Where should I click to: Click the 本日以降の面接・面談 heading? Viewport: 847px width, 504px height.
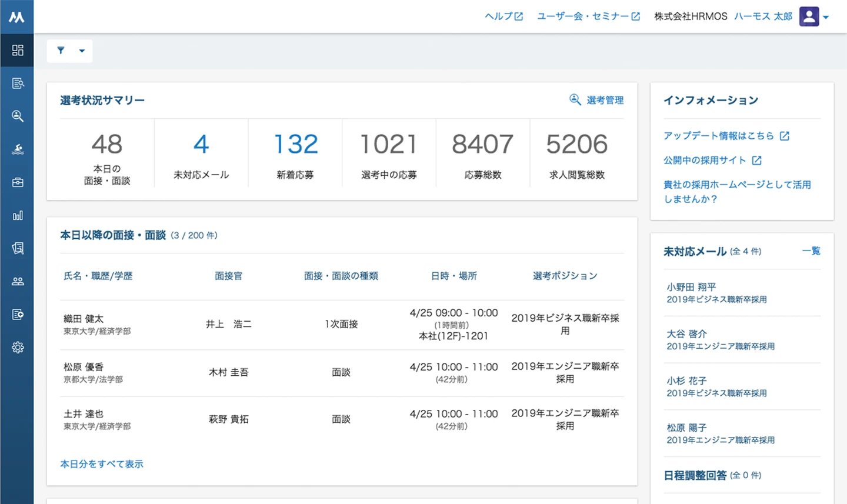coord(113,235)
